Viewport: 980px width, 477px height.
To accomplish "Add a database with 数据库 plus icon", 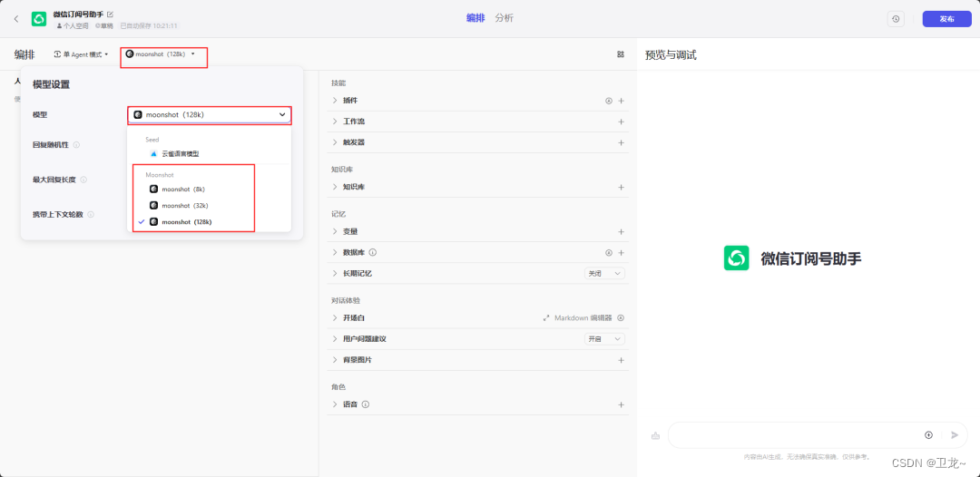I will 622,253.
